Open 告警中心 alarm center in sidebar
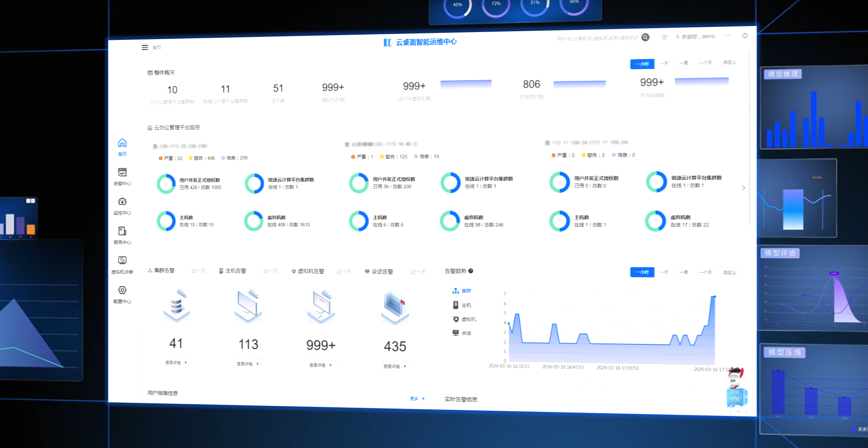Image resolution: width=868 pixels, height=448 pixels. click(122, 173)
